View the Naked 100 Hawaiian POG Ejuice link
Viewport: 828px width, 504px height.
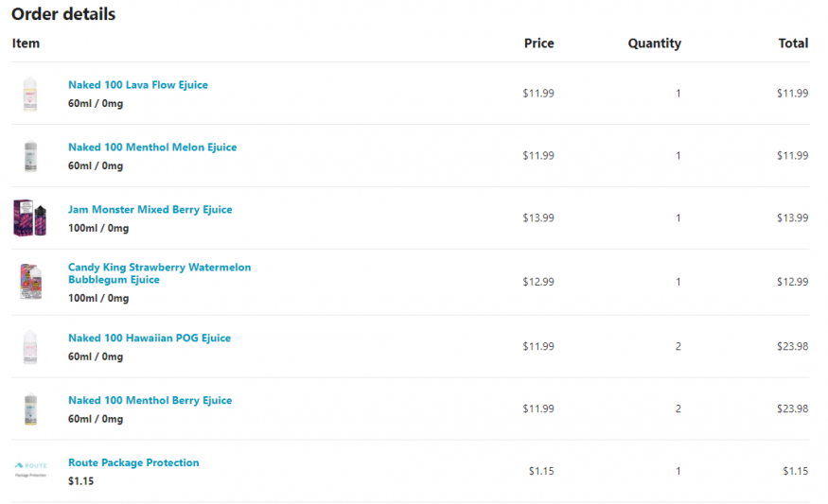tap(150, 339)
